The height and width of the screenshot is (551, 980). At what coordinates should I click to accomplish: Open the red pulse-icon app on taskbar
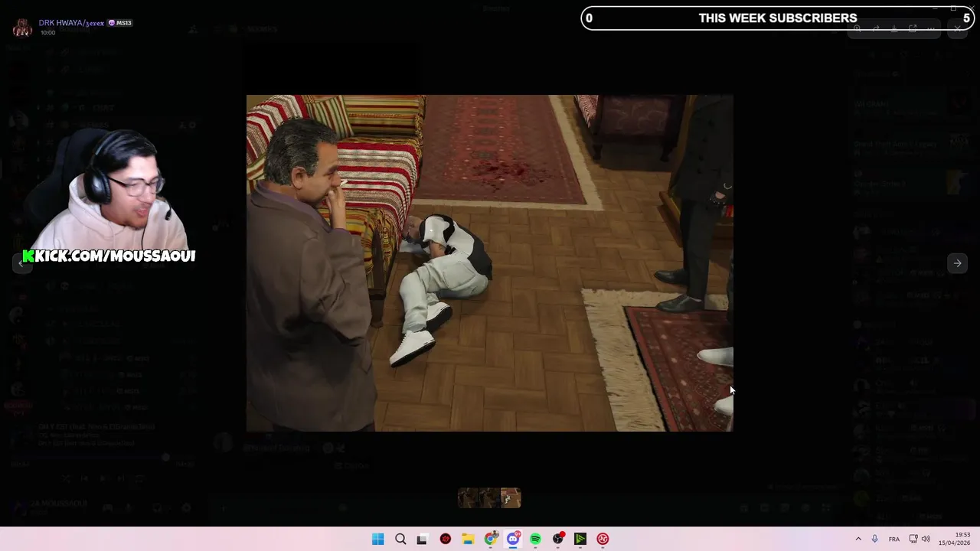point(603,539)
